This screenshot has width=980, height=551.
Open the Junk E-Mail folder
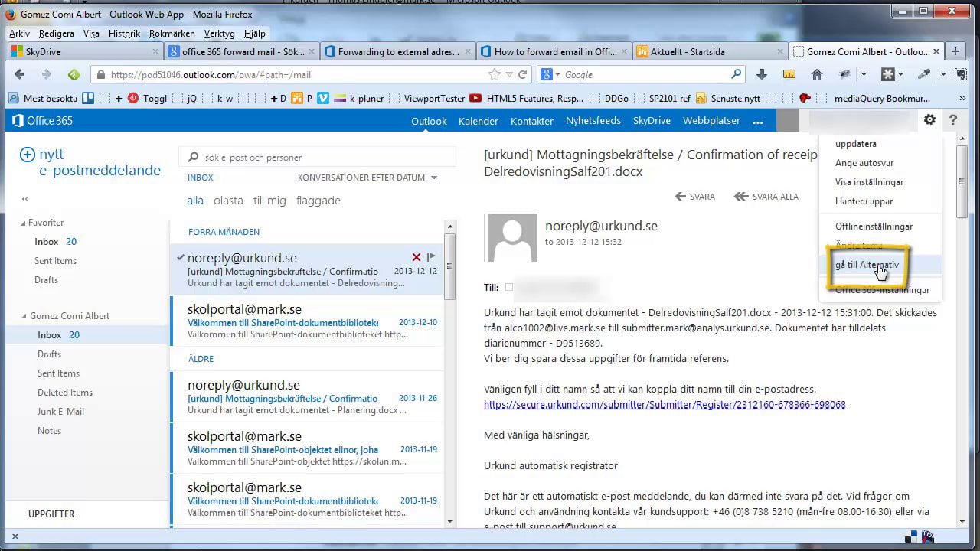[x=60, y=412]
